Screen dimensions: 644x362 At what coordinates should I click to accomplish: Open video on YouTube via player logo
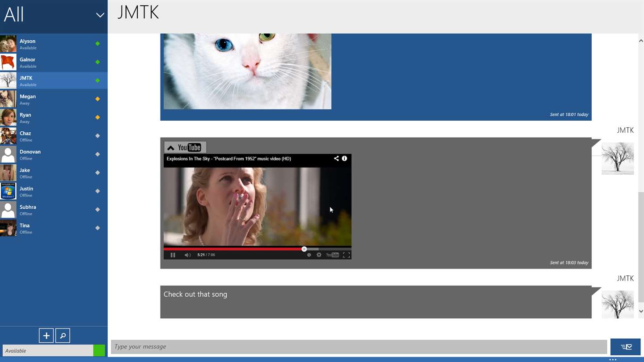(332, 255)
